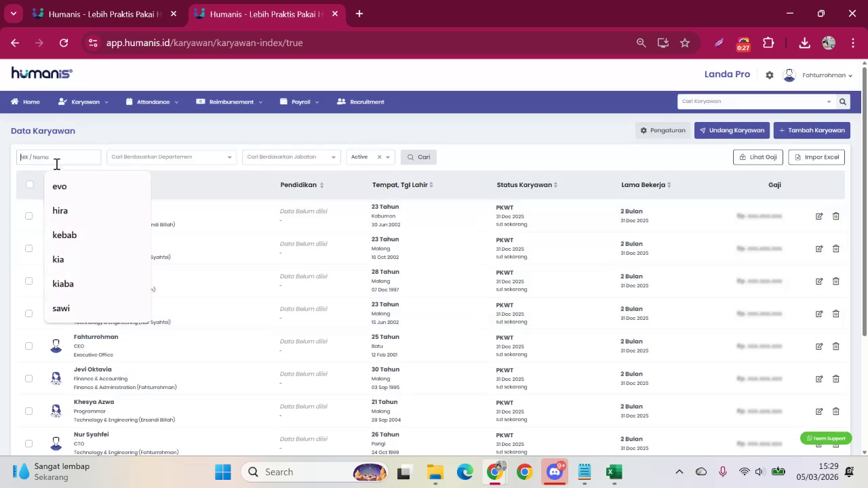Open Excel from the taskbar
Screen dimensions: 868x488
click(x=614, y=472)
